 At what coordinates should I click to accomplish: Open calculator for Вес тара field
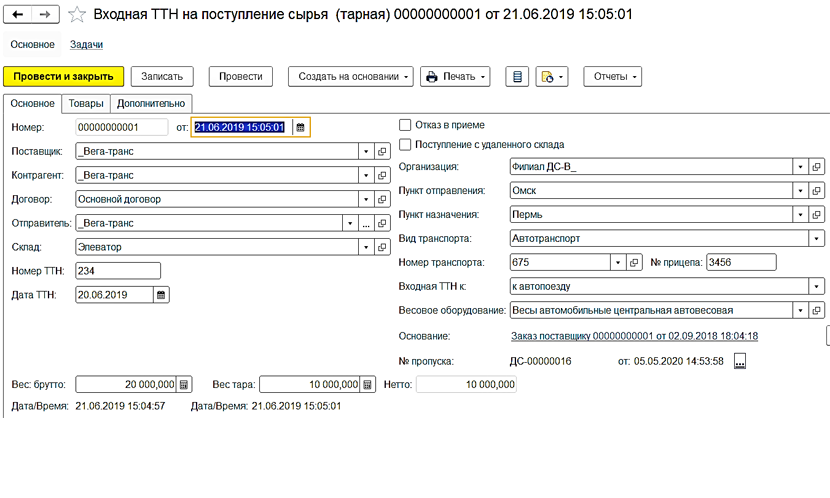click(x=367, y=385)
